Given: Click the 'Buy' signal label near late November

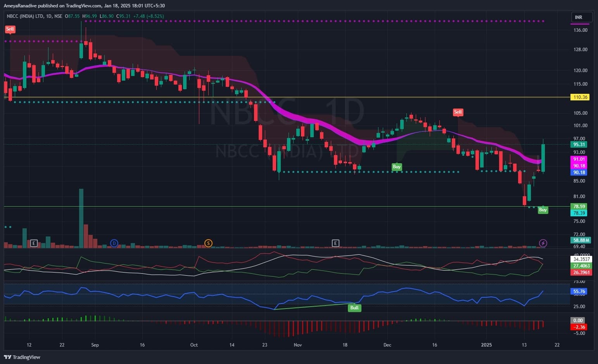Looking at the screenshot, I should (x=396, y=167).
